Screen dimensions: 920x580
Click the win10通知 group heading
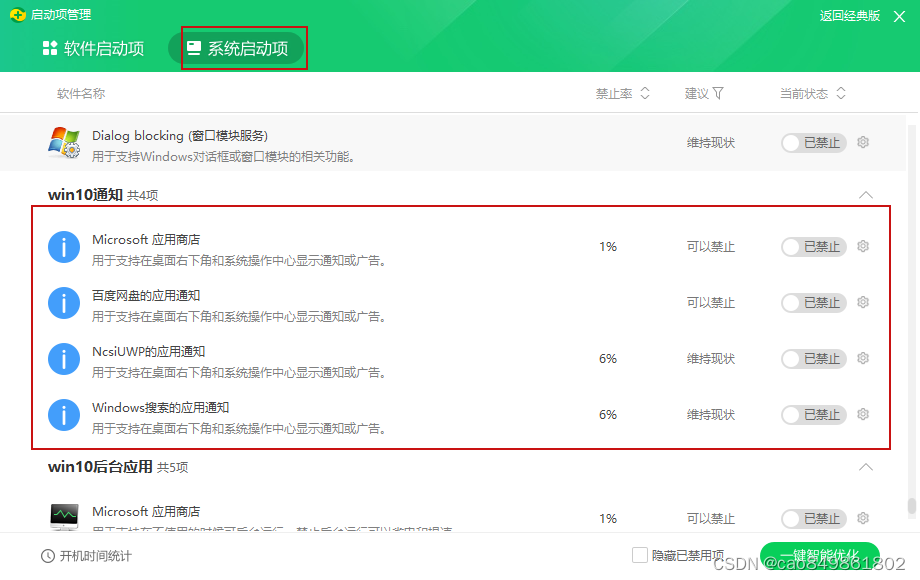coord(85,195)
